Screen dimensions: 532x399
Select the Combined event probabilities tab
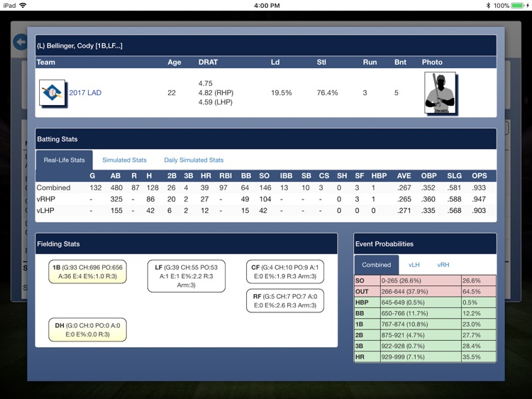[376, 265]
